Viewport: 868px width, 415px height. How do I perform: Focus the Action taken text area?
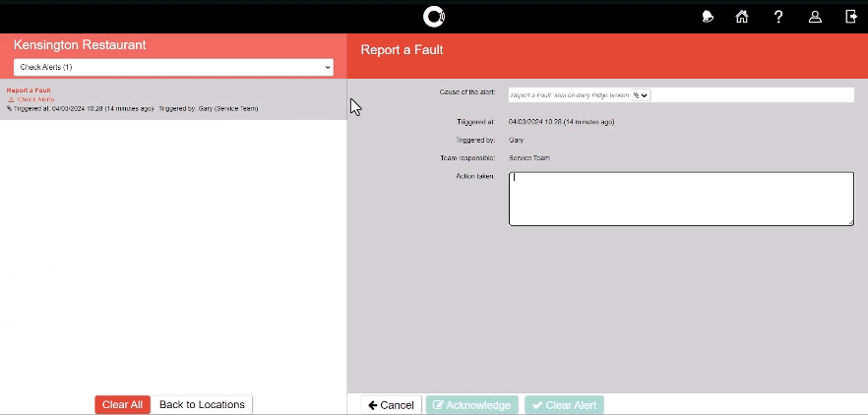pyautogui.click(x=680, y=199)
